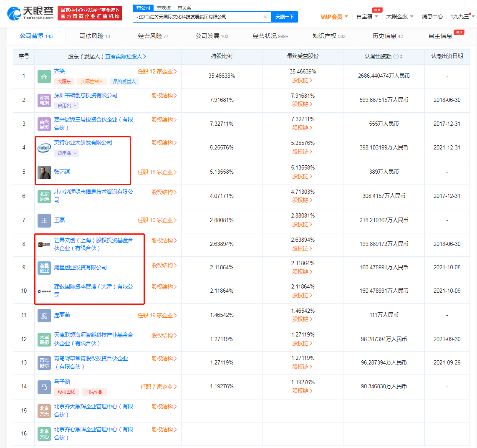Open 股权链 under 1.19276% for 马子涵
The image size is (477, 448).
pyautogui.click(x=302, y=391)
